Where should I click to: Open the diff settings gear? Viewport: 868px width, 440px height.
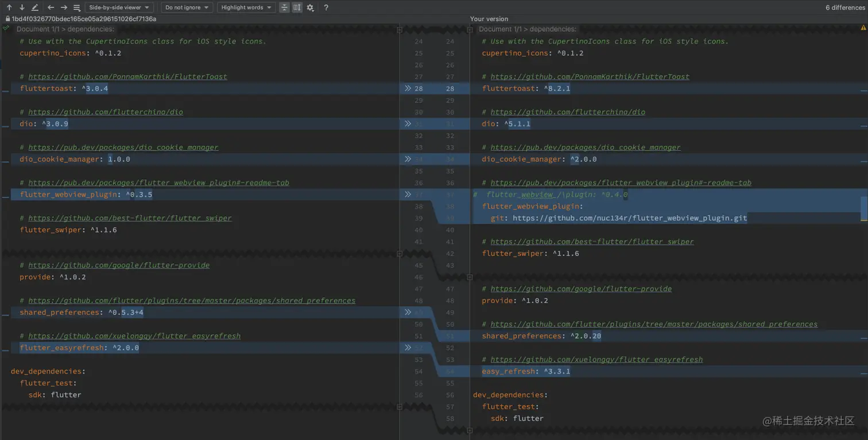[311, 7]
